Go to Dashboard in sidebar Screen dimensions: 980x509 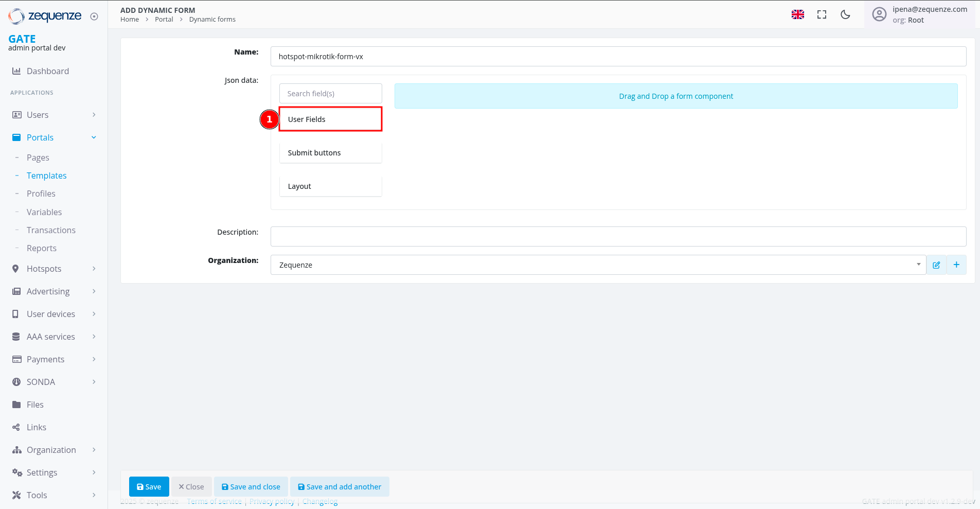(x=47, y=71)
